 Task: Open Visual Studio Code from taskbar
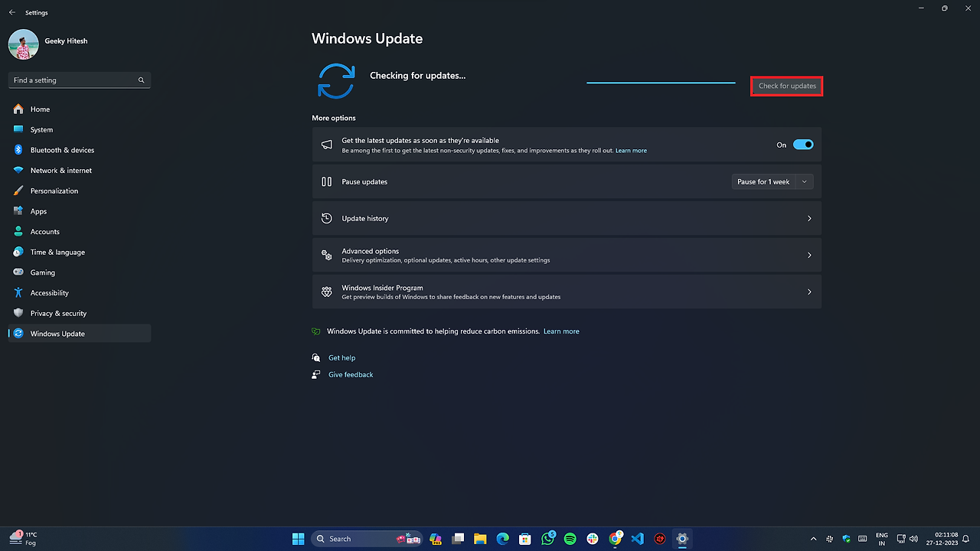point(637,539)
